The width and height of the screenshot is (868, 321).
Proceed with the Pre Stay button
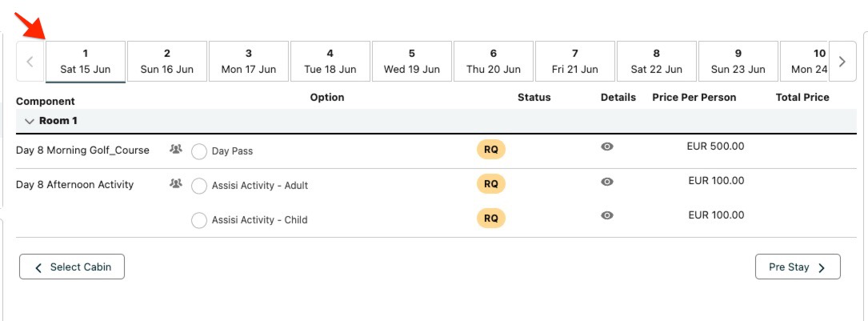click(797, 267)
